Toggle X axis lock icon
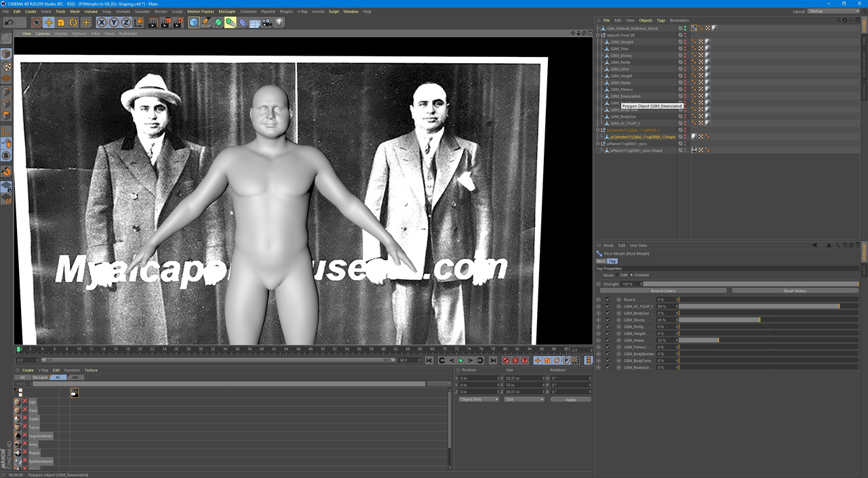This screenshot has height=478, width=868. point(102,22)
